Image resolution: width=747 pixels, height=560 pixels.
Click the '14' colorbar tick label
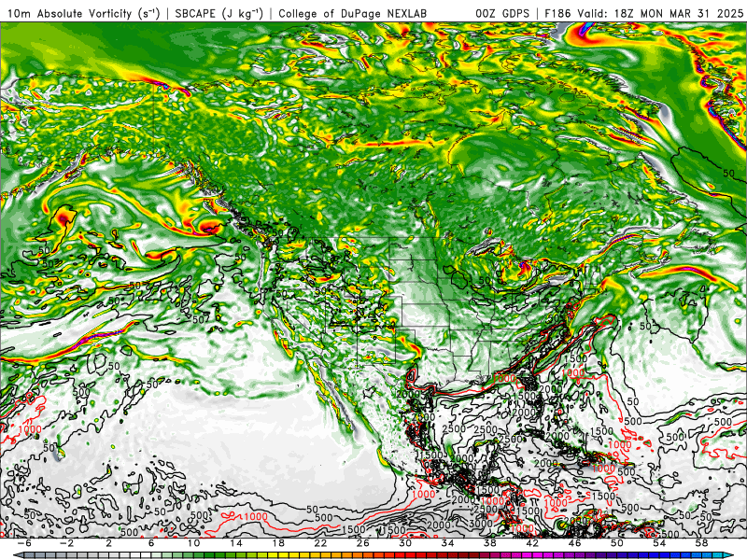click(x=236, y=543)
